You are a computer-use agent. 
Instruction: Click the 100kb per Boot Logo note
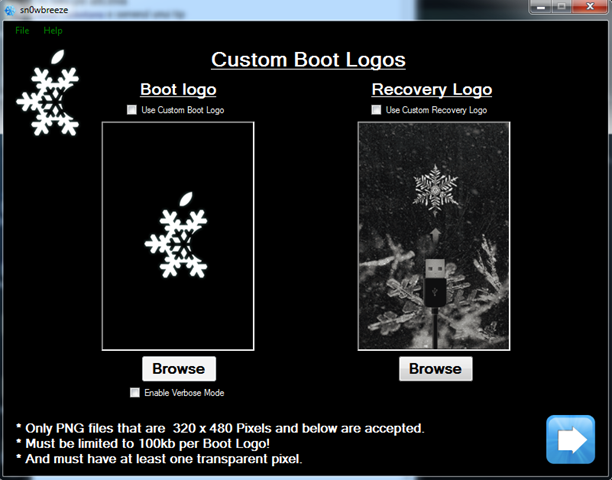coord(143,444)
